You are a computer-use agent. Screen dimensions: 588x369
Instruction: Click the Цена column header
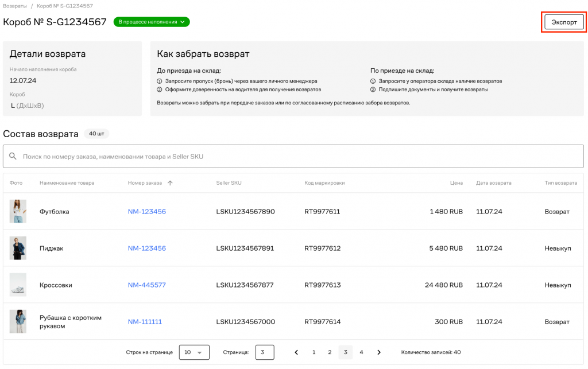tap(456, 183)
